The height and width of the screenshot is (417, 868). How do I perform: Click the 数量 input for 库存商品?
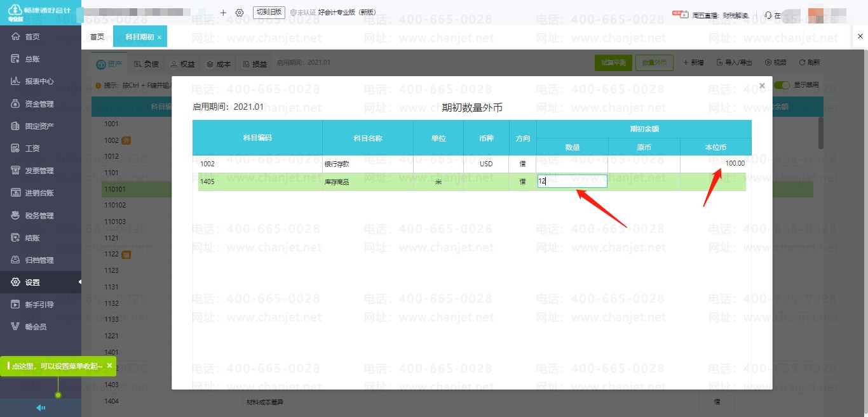click(x=572, y=182)
